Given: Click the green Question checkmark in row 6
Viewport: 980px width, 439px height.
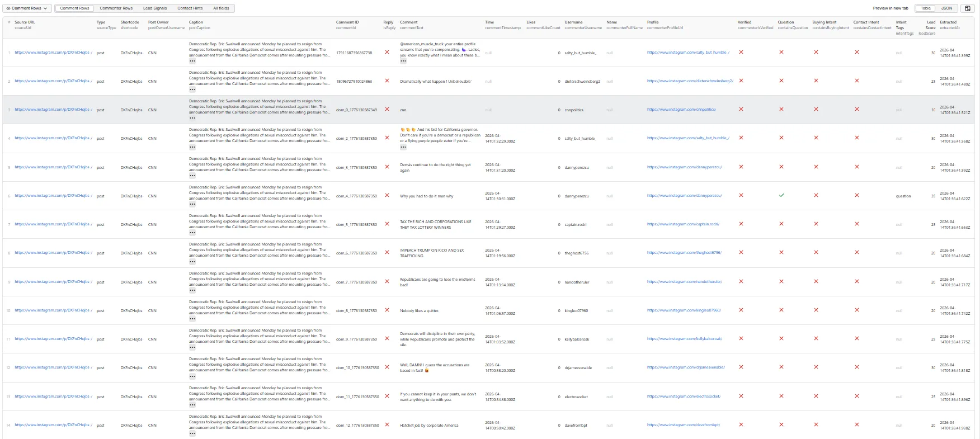Looking at the screenshot, I should point(781,196).
